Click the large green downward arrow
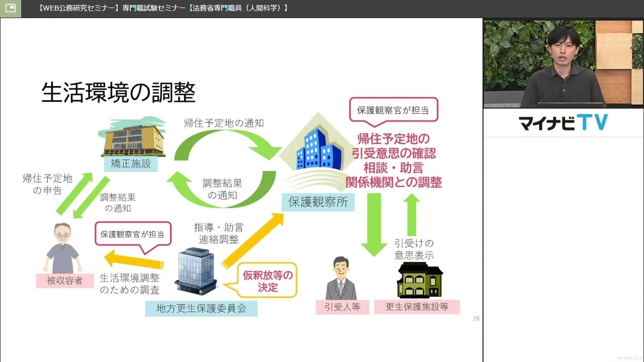This screenshot has height=362, width=644. click(374, 224)
